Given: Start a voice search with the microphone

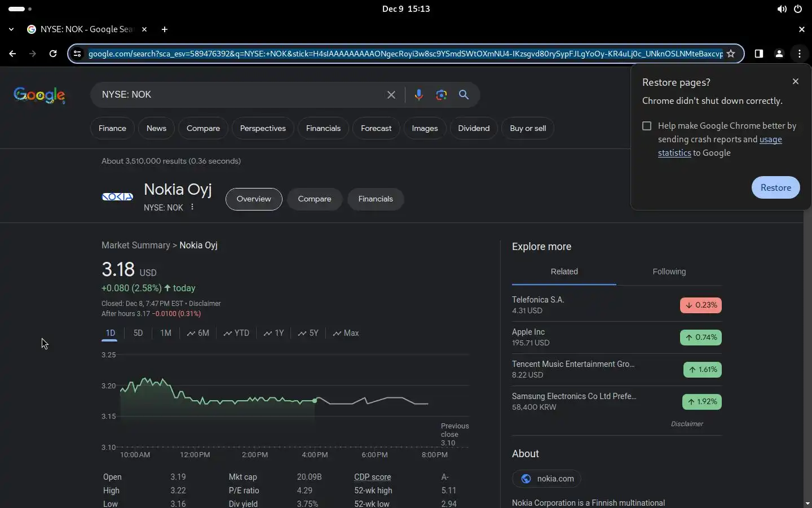Looking at the screenshot, I should (x=418, y=95).
